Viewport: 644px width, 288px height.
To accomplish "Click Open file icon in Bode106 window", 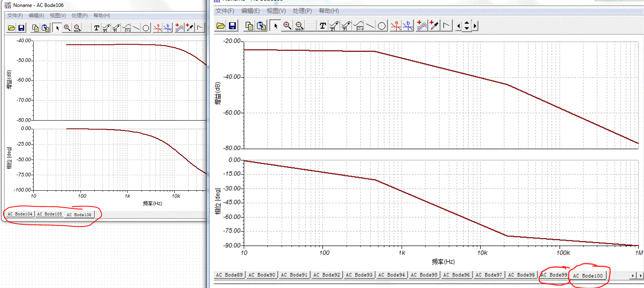I will click(x=11, y=28).
